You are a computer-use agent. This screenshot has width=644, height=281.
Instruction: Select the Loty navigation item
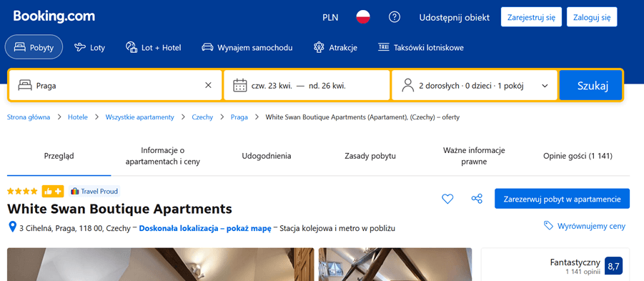[89, 47]
